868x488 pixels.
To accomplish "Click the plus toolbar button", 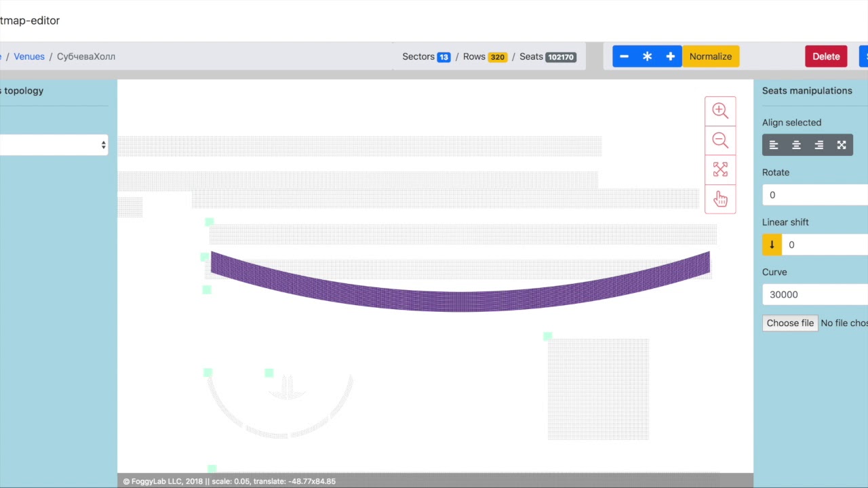I will (x=670, y=56).
